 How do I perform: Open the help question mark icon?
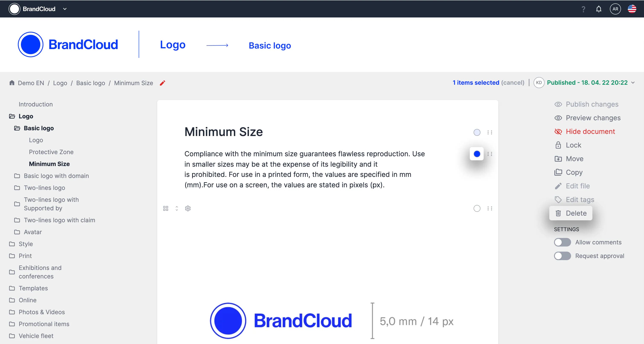tap(583, 9)
